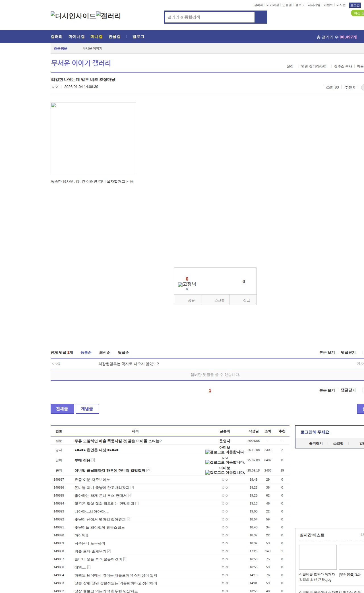Focus the 갤러리 & 통합검색 search field

[x=210, y=17]
